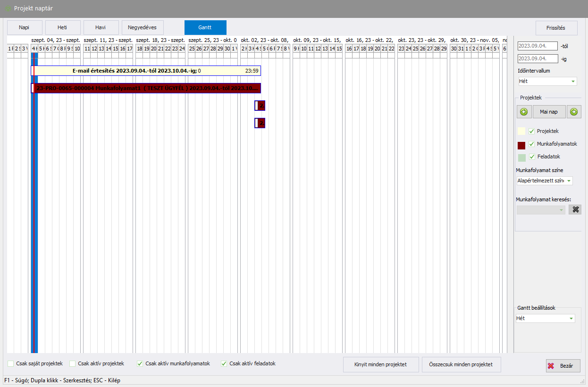Image resolution: width=588 pixels, height=387 pixels.
Task: Click Kinyit minden projektet button
Action: pyautogui.click(x=381, y=364)
